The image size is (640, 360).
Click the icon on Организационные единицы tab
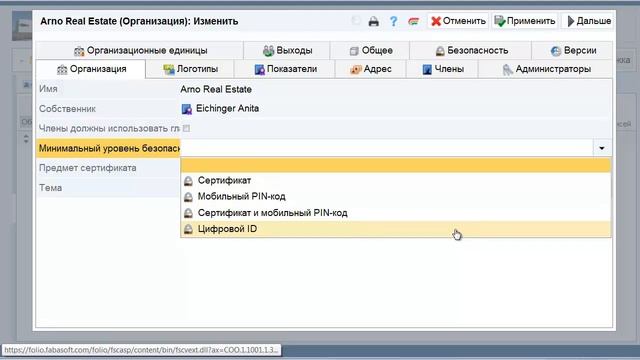pos(79,51)
